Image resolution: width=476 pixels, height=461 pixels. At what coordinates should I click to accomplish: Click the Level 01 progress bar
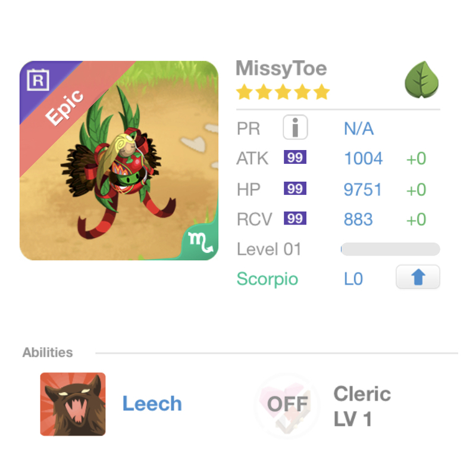tap(390, 249)
